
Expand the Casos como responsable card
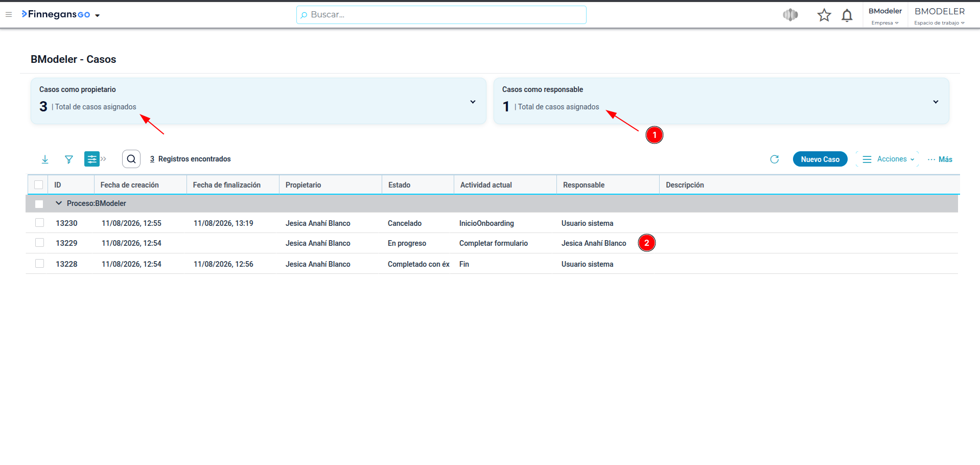coord(936,102)
